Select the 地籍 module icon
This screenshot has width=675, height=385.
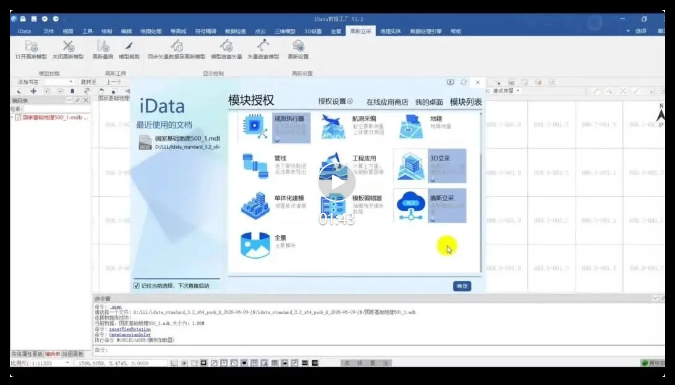point(411,127)
